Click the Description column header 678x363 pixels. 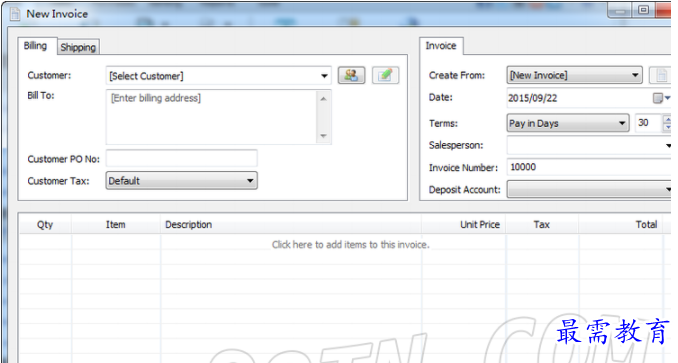pyautogui.click(x=291, y=225)
